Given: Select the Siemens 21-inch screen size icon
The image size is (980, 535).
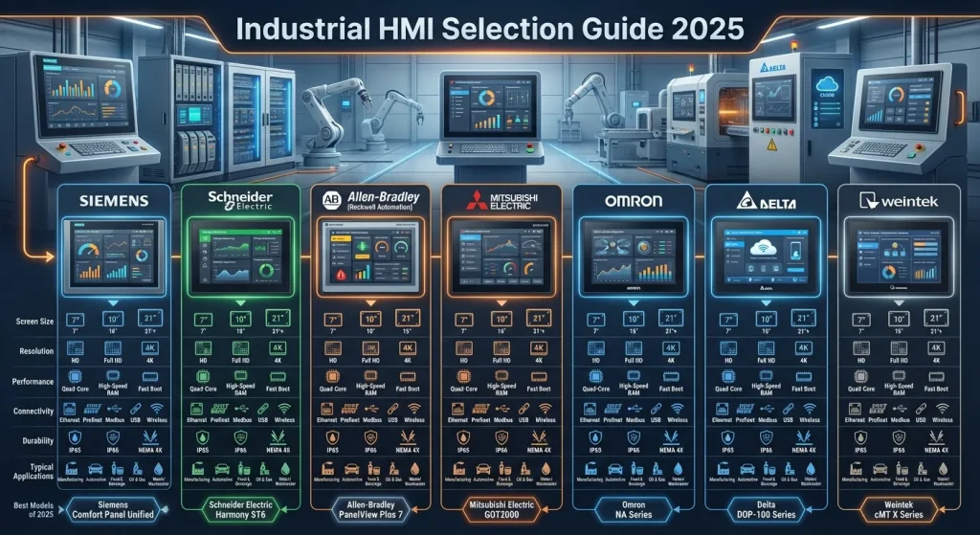Looking at the screenshot, I should click(148, 318).
